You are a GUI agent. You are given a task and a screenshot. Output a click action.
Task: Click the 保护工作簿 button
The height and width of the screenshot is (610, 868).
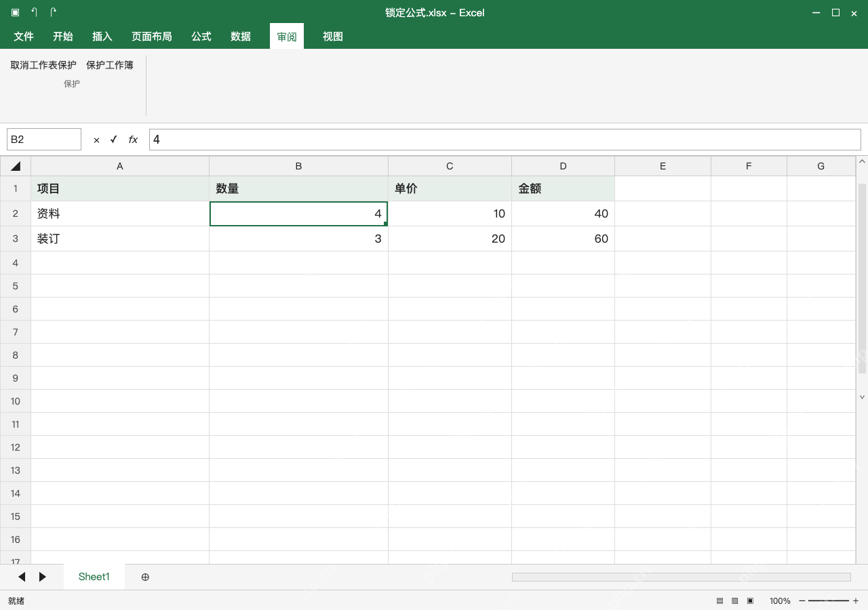[110, 65]
